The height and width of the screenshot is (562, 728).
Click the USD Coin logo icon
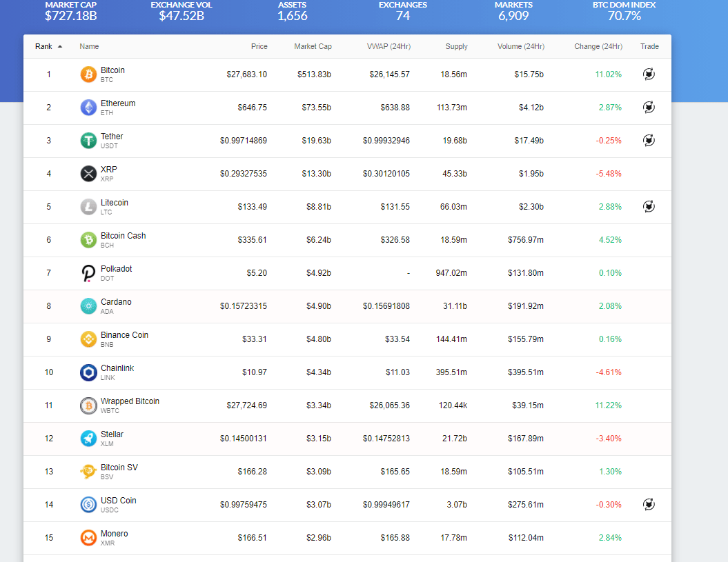(x=88, y=505)
